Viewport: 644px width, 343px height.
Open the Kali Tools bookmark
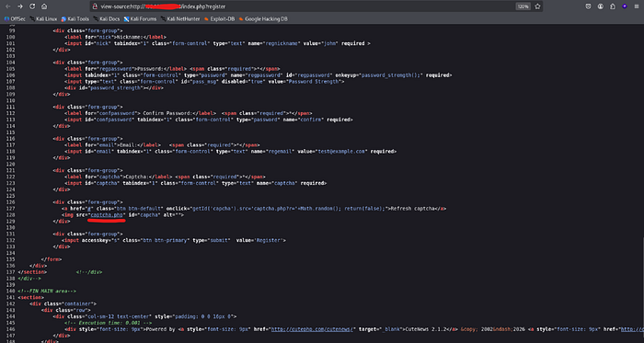point(75,19)
